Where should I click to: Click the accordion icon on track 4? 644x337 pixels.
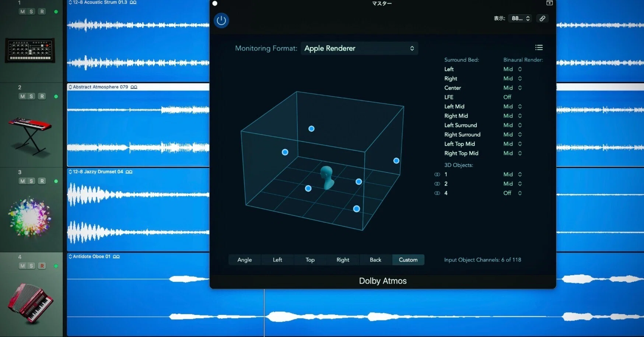click(x=31, y=303)
